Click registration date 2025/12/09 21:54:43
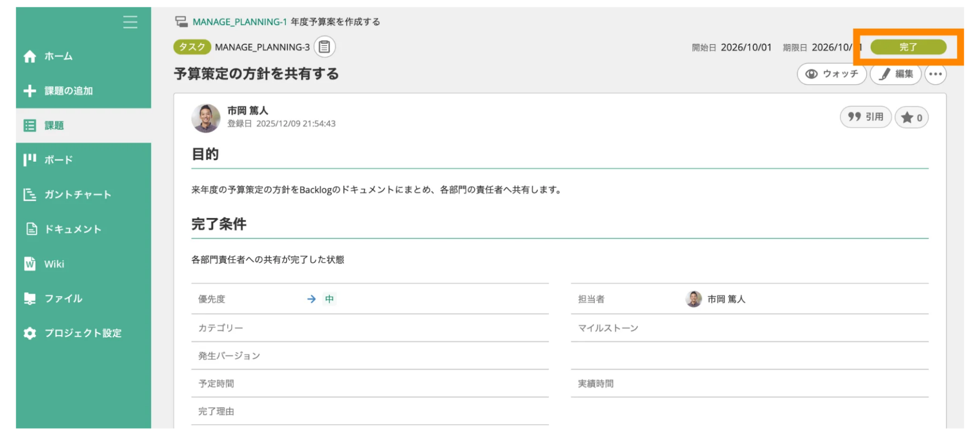 (x=296, y=123)
